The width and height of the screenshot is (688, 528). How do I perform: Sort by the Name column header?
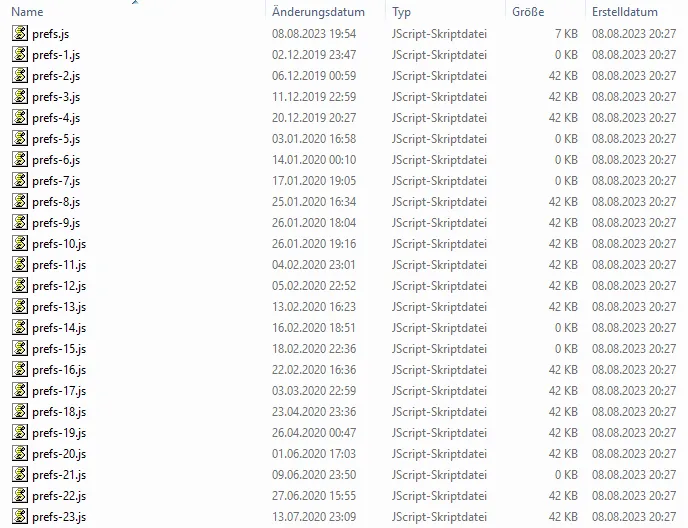pyautogui.click(x=27, y=12)
